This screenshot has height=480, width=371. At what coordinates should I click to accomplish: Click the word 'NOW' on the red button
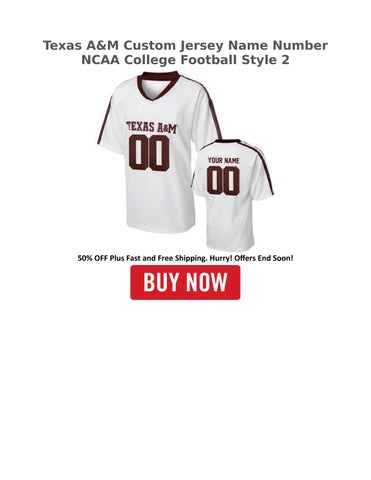207,282
